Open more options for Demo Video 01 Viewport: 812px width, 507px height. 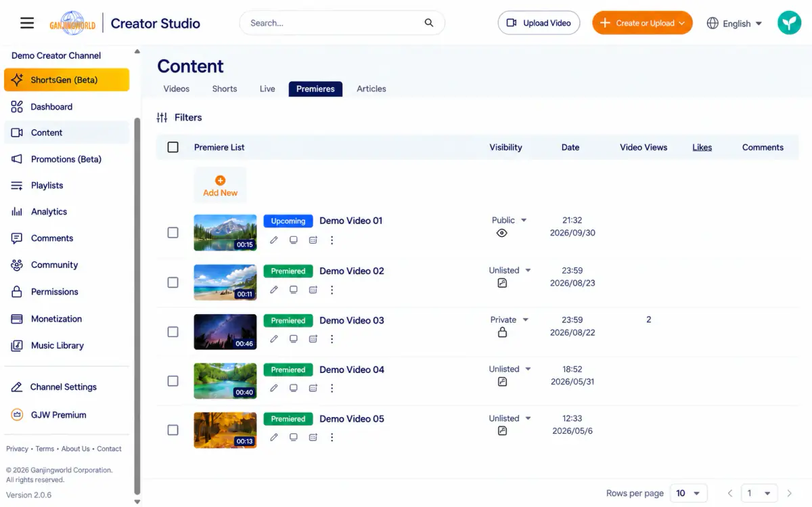point(332,240)
